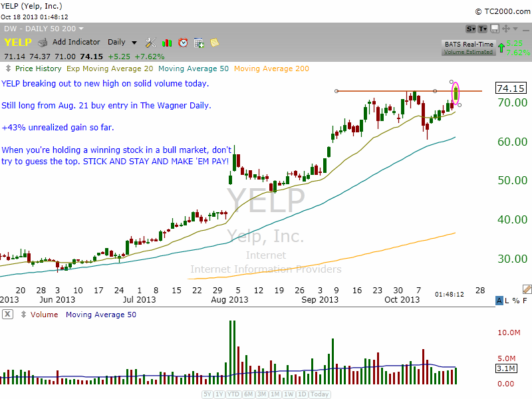
Task: Click the 'YELP breaking out to new high' note
Action: (105, 84)
